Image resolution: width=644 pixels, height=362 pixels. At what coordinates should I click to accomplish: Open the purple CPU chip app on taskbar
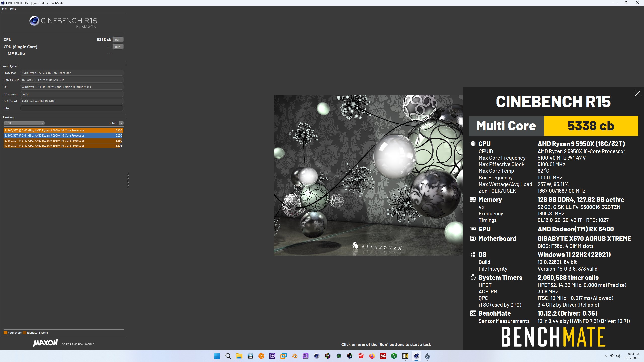click(x=272, y=356)
